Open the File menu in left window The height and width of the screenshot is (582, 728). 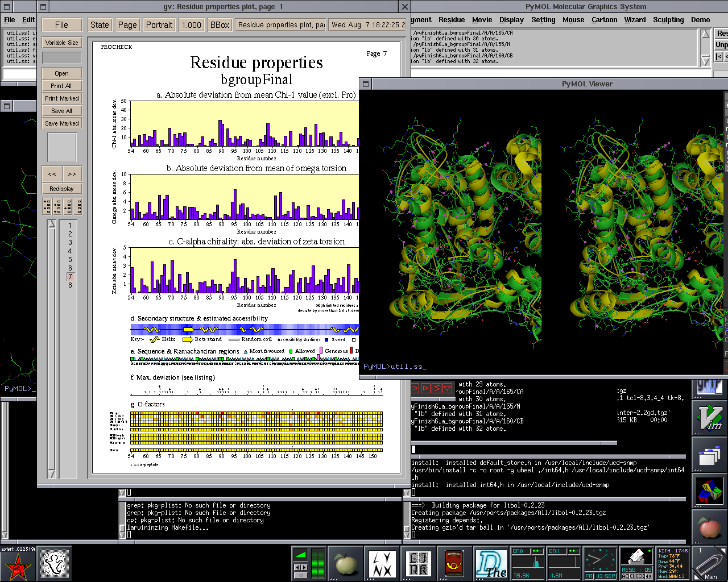tap(10, 20)
